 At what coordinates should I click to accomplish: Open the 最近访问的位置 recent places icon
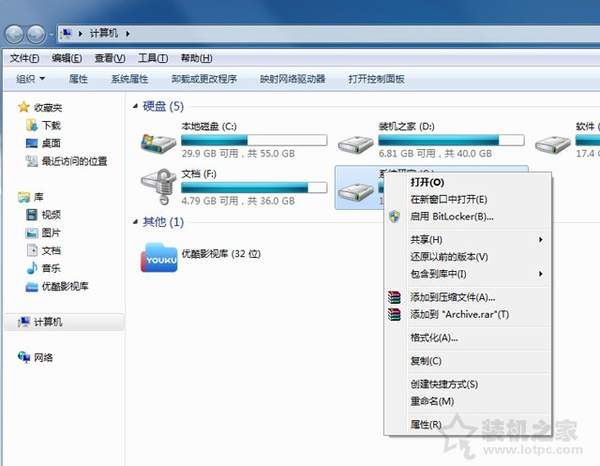pyautogui.click(x=31, y=161)
